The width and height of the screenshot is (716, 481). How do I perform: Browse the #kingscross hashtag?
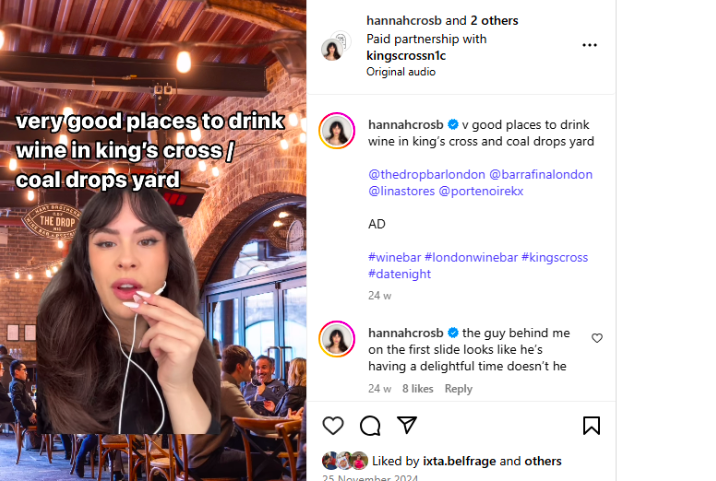pos(555,257)
